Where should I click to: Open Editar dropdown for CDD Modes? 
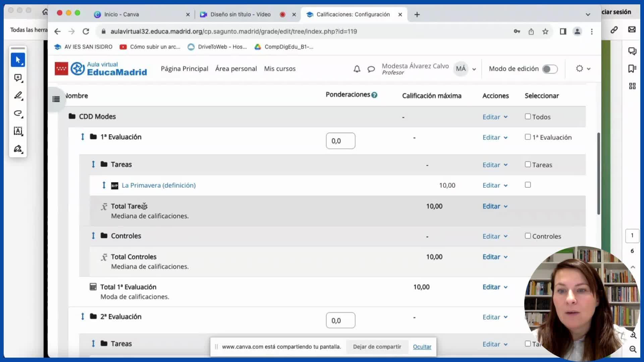[x=495, y=117]
